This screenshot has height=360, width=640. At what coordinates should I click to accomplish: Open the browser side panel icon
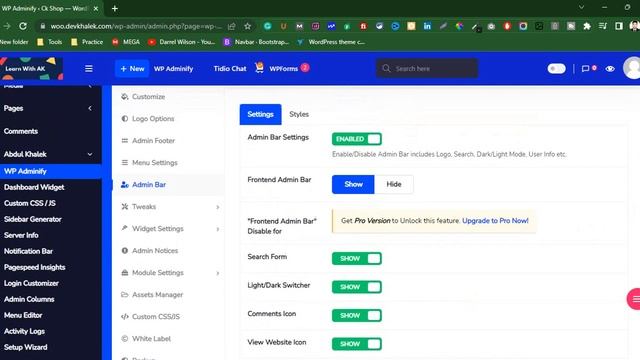point(619,26)
